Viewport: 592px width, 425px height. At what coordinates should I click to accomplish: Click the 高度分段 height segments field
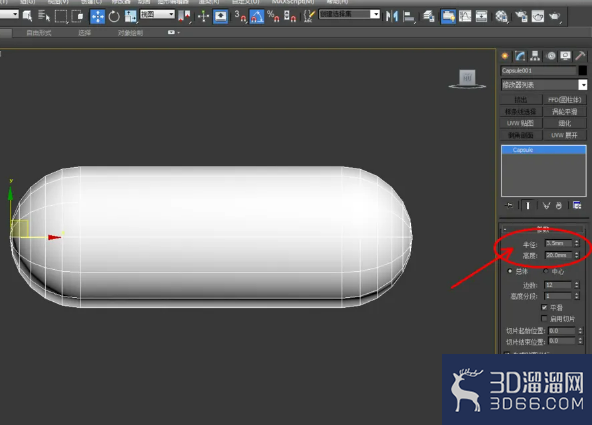tap(558, 296)
